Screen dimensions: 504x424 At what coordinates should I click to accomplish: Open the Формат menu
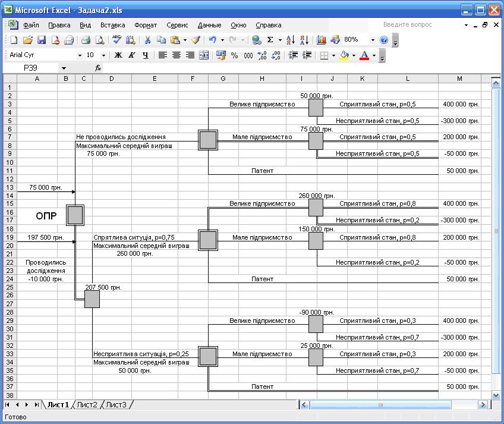point(146,25)
